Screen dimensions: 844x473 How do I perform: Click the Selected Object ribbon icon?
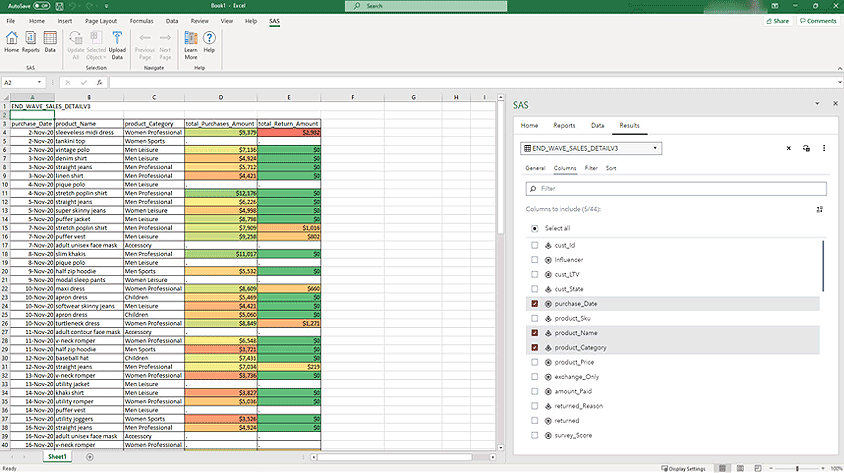point(96,45)
